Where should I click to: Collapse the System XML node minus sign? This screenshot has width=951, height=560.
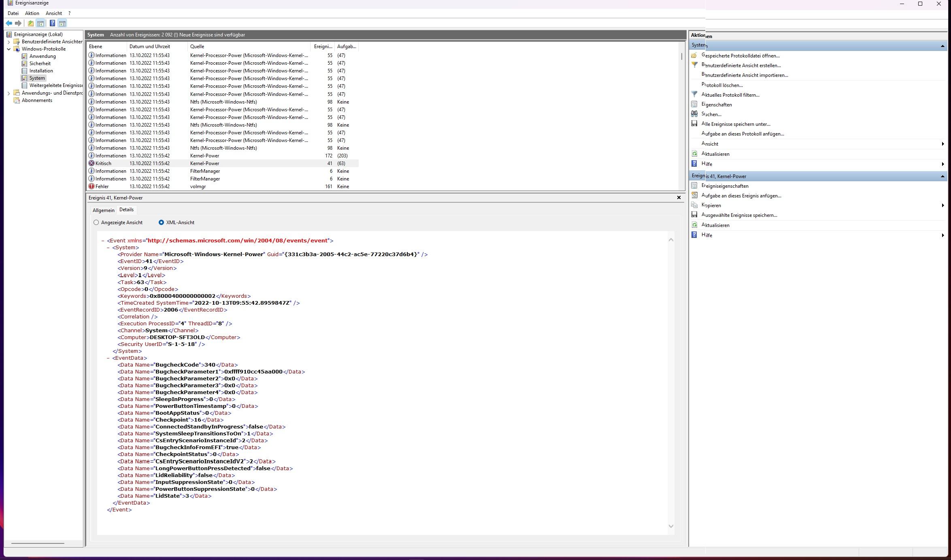[x=108, y=248]
